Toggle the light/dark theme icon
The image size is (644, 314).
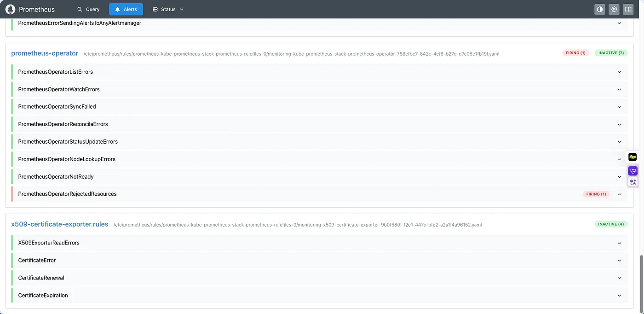[599, 9]
